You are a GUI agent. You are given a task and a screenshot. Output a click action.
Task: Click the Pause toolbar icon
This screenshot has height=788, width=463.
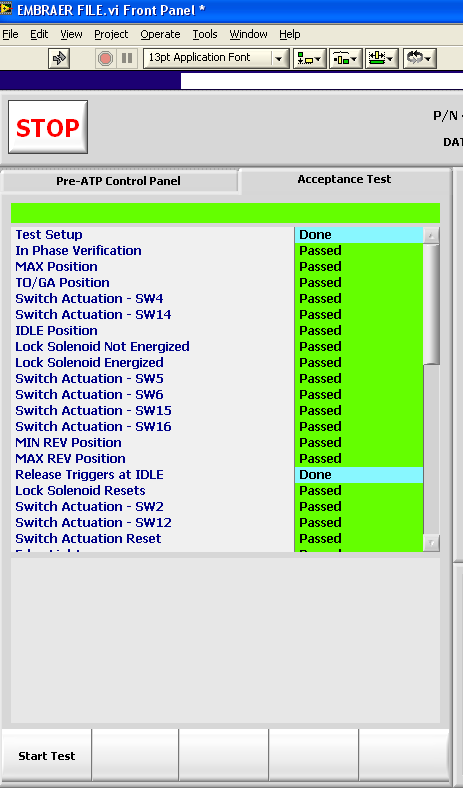click(x=127, y=58)
